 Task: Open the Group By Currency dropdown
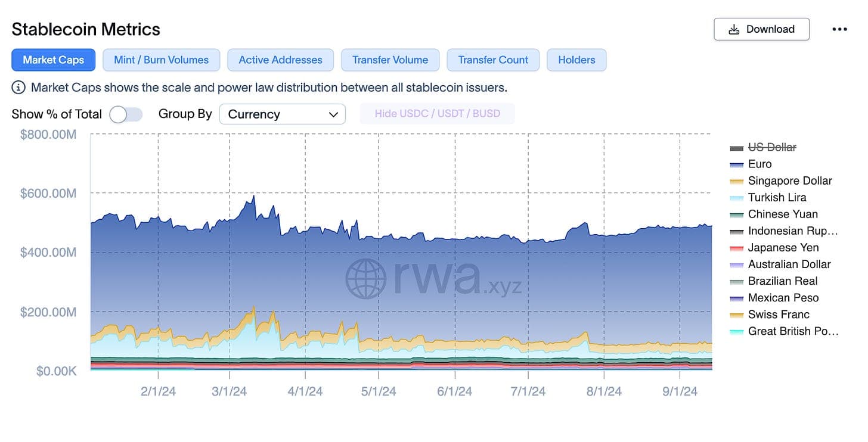(x=282, y=114)
